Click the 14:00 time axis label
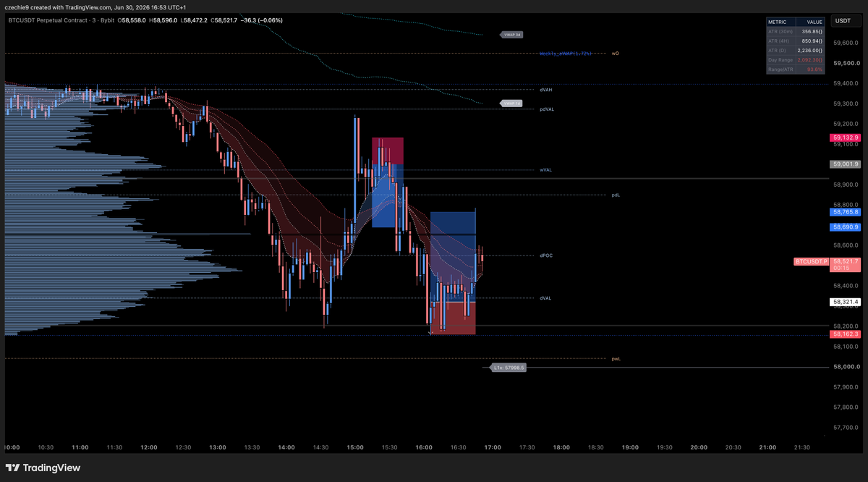The width and height of the screenshot is (868, 482). click(286, 447)
